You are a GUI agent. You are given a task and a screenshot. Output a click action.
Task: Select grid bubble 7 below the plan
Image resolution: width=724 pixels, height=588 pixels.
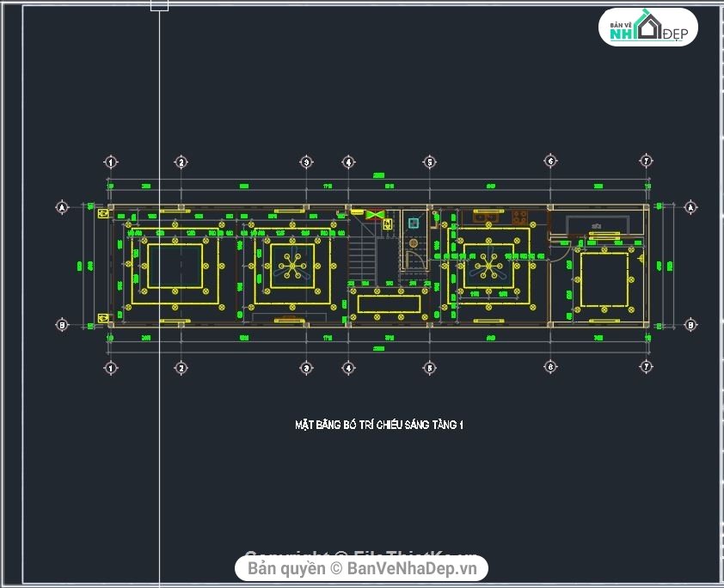tap(647, 368)
